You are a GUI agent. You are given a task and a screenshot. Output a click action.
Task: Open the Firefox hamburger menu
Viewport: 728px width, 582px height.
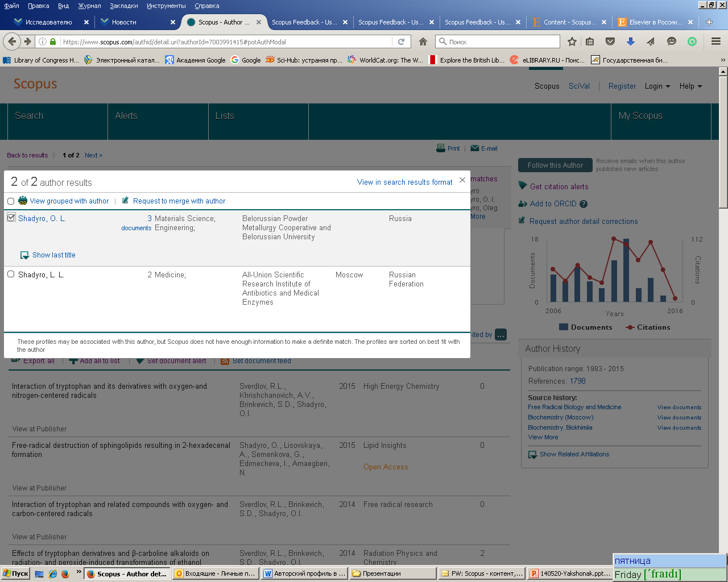click(716, 41)
